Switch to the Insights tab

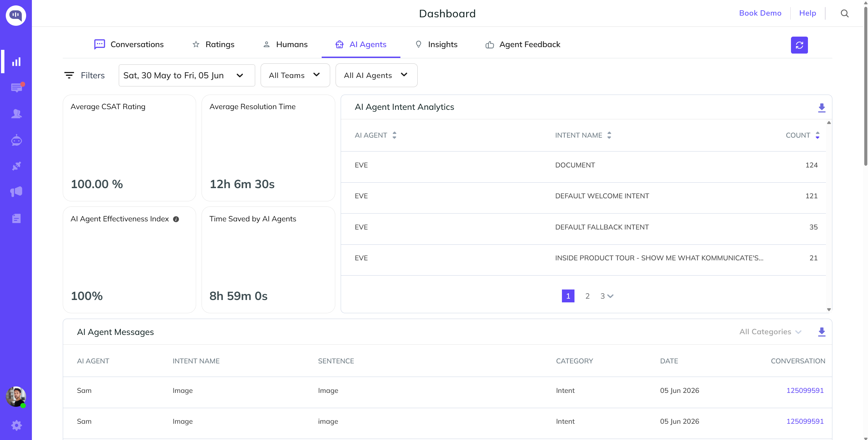click(436, 44)
